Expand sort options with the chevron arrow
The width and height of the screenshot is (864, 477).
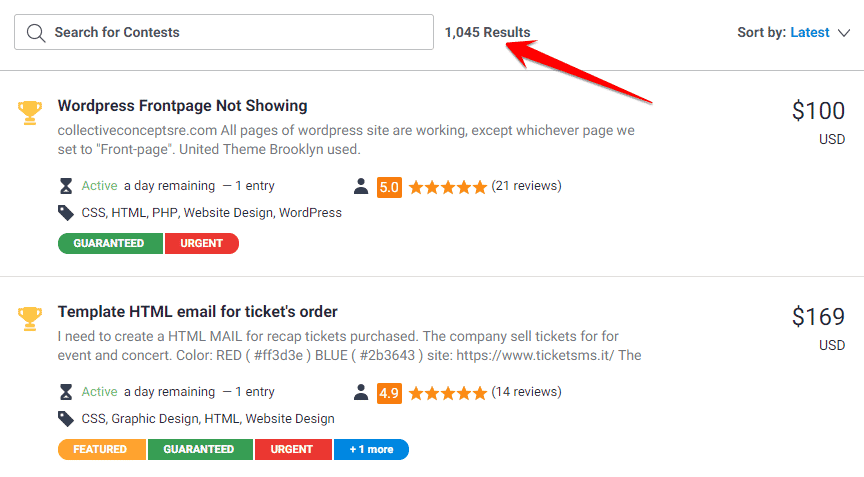[844, 33]
